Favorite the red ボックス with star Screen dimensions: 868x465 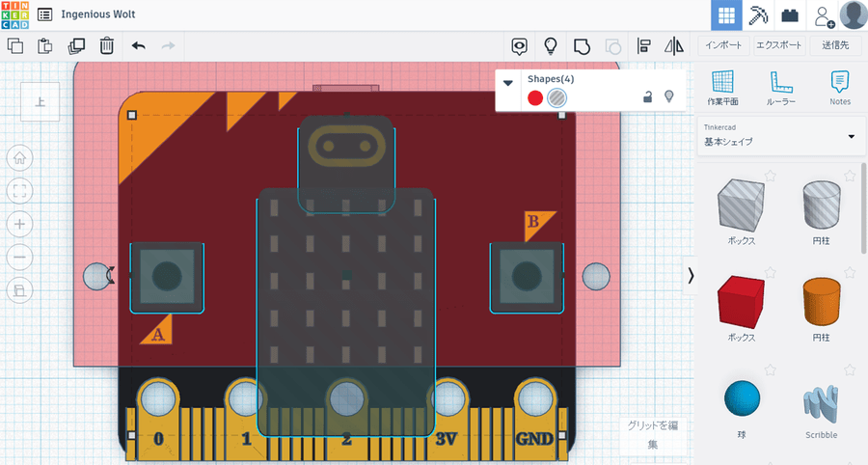coord(770,272)
